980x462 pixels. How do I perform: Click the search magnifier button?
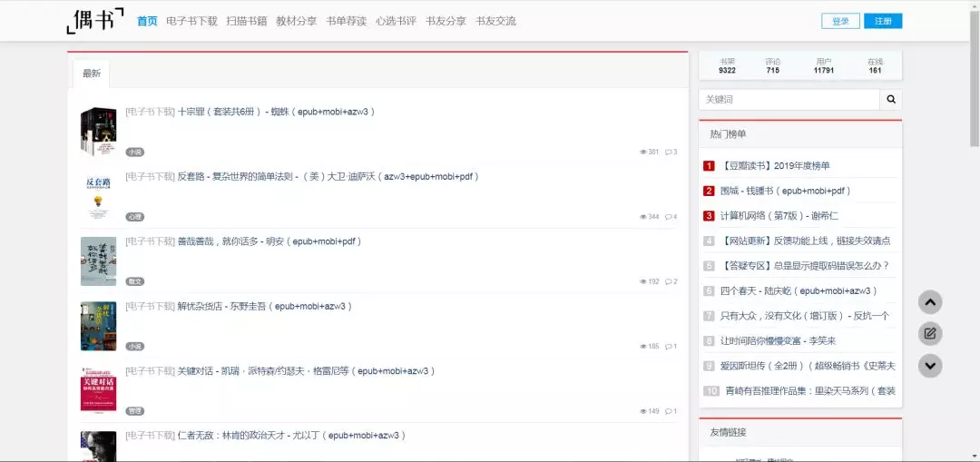click(891, 100)
